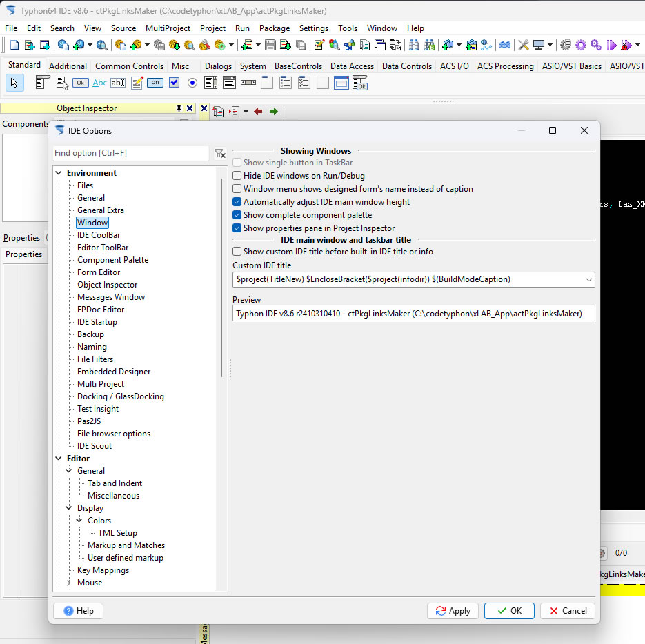Switch to the Additional palette tab
This screenshot has width=645, height=644.
coord(68,66)
